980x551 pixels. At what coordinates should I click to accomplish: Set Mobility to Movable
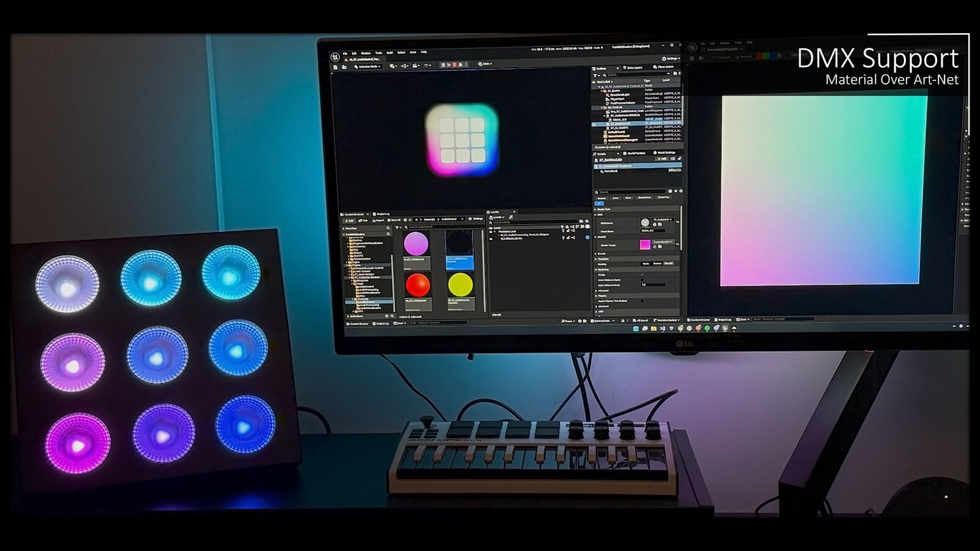click(x=669, y=263)
